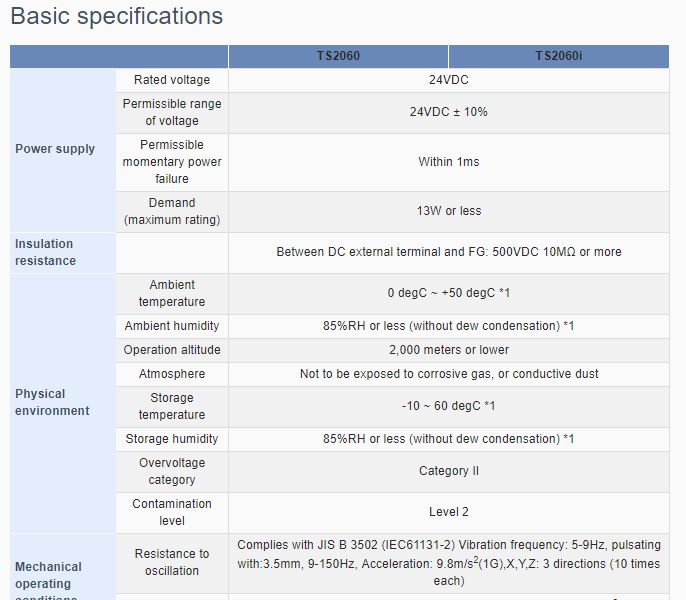Click the Atmosphere row label

172,374
